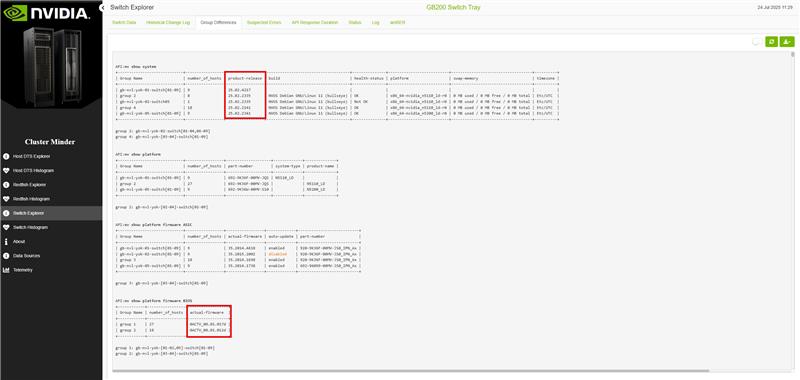Click the 'health-status' column header
This screenshot has height=380, width=800.
[x=368, y=79]
